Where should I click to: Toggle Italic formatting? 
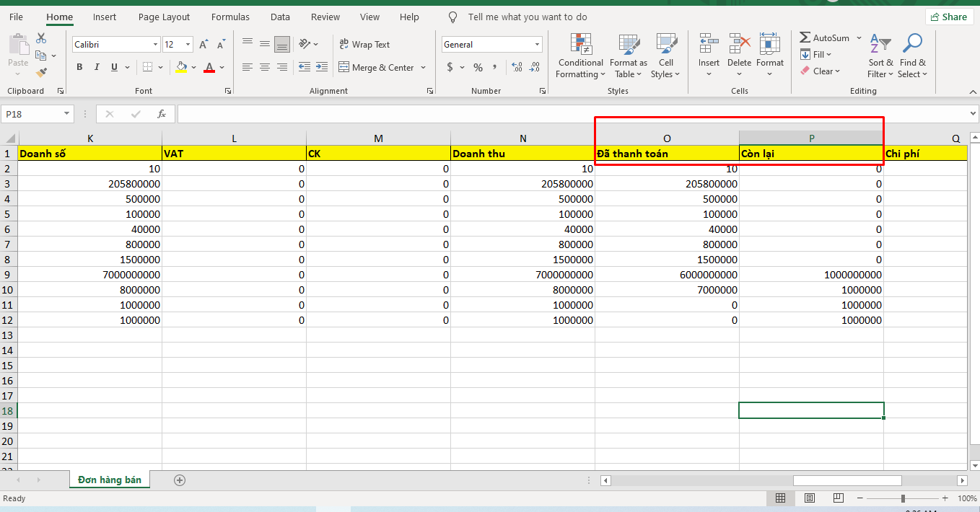coord(97,68)
